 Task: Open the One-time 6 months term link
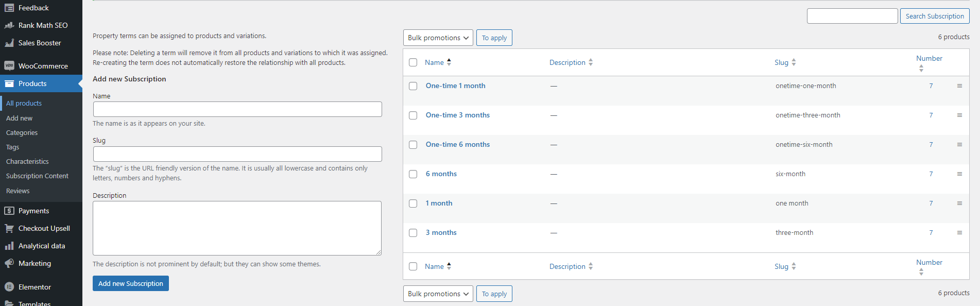457,144
